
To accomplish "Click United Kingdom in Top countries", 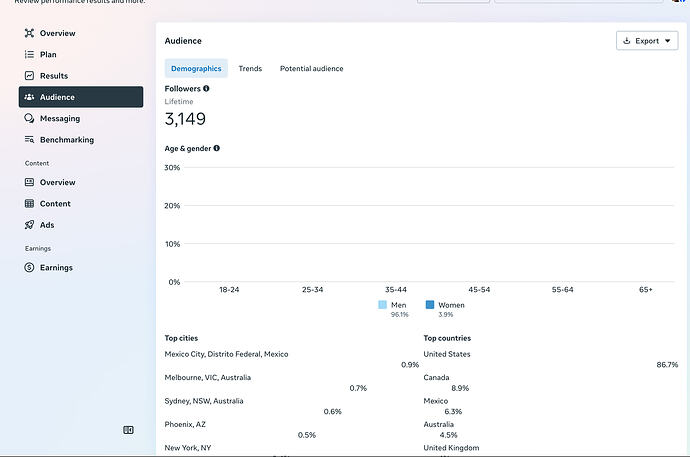I will click(451, 448).
